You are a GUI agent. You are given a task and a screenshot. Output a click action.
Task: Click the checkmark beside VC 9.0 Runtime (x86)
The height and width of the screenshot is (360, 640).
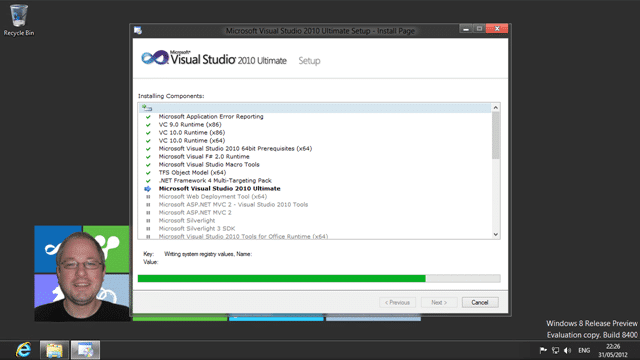(x=148, y=125)
